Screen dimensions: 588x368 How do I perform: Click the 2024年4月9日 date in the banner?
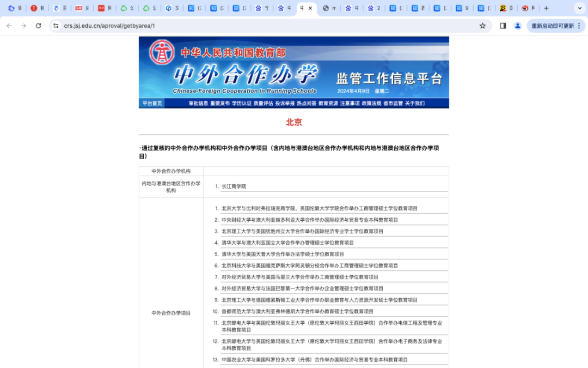pyautogui.click(x=353, y=91)
